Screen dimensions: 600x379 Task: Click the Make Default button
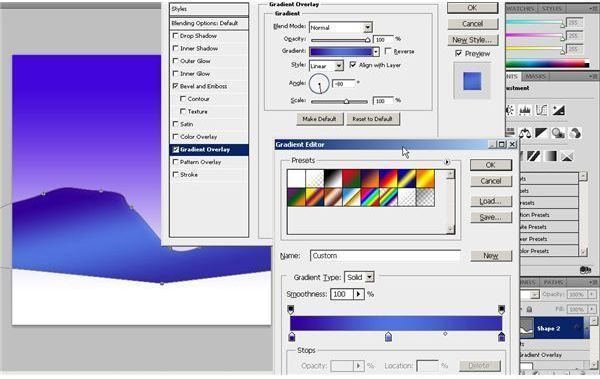click(x=320, y=119)
